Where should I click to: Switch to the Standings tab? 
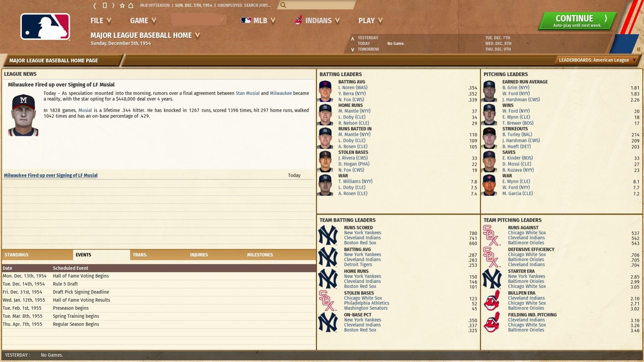tap(37, 255)
